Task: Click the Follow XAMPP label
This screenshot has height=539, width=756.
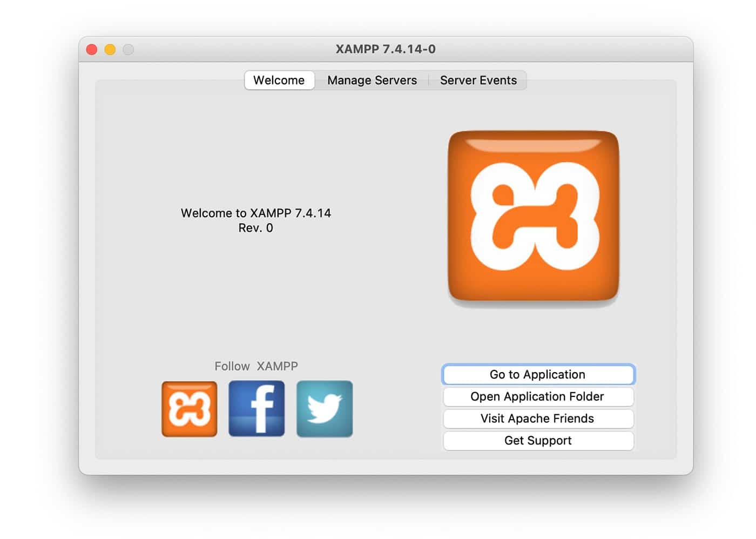Action: click(x=256, y=366)
